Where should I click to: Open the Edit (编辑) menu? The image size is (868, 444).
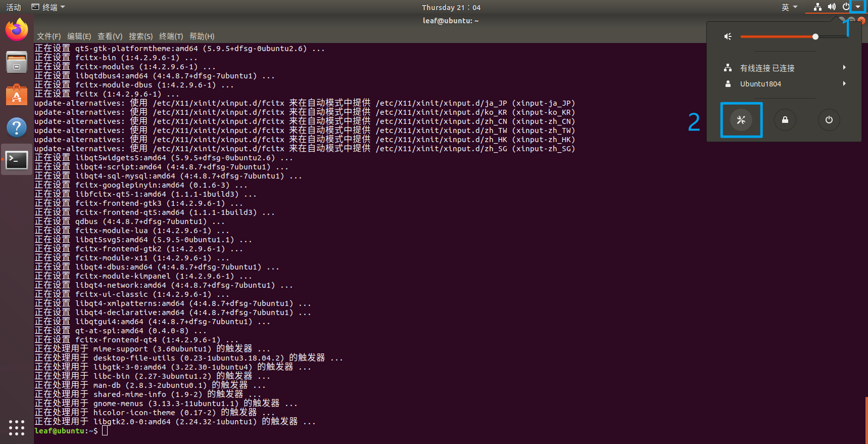(x=79, y=36)
